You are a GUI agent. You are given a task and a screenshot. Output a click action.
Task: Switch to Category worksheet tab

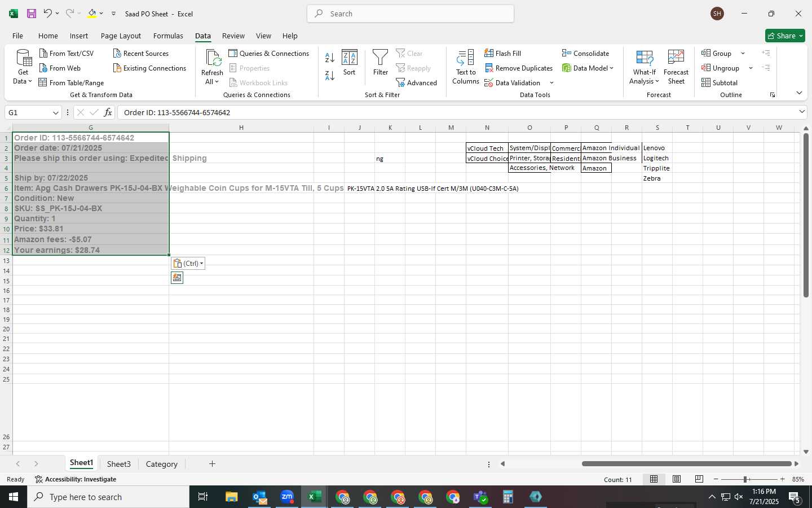[162, 464]
